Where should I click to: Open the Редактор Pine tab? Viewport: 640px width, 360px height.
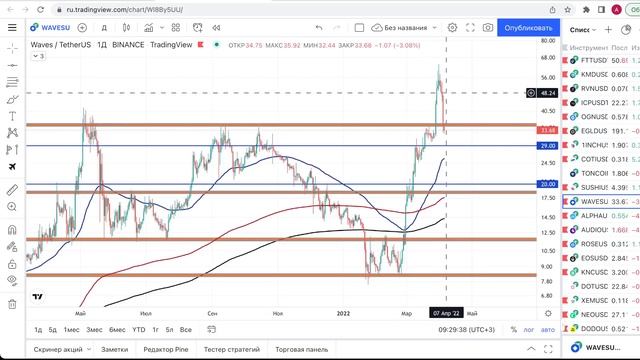166,349
